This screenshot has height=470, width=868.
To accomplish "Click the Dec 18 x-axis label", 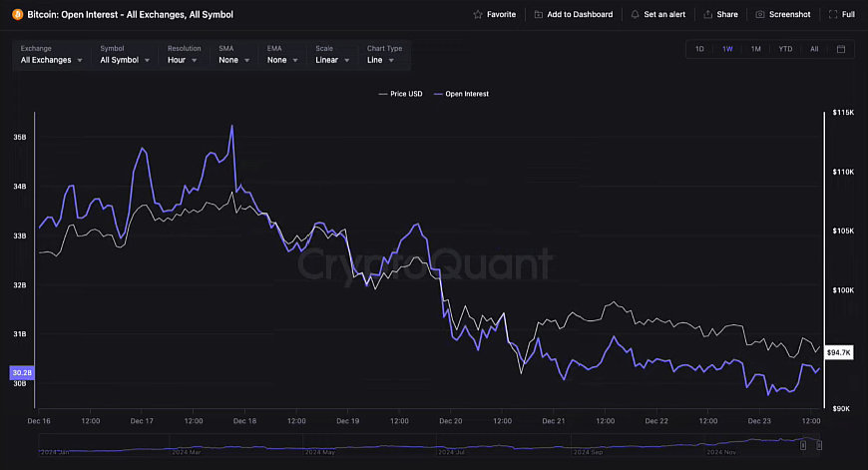I will click(x=244, y=421).
